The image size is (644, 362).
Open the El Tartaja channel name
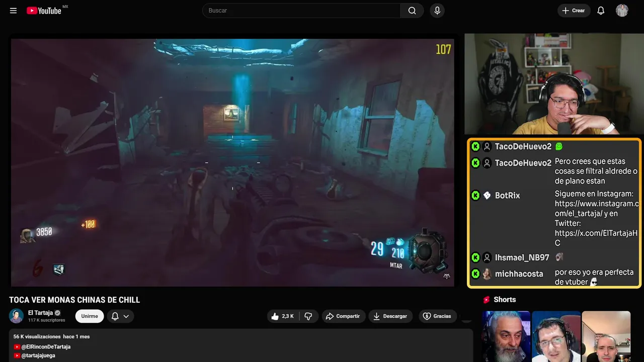[40, 313]
